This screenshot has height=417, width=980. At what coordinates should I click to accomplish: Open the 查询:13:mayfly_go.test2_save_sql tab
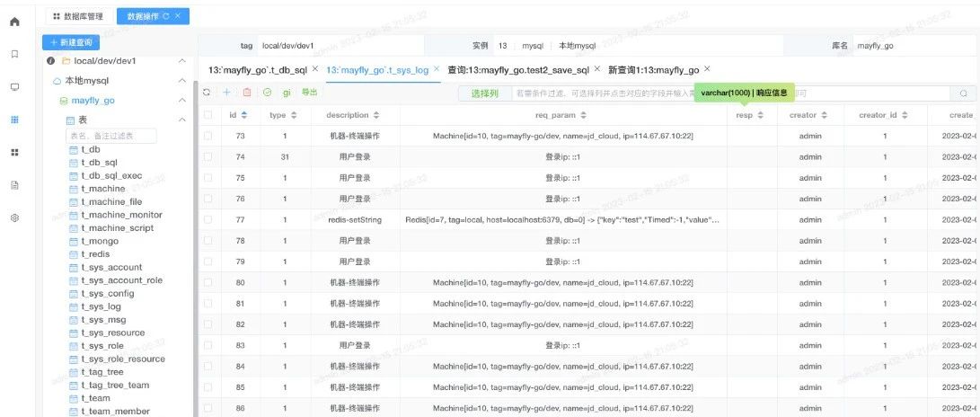(x=518, y=69)
